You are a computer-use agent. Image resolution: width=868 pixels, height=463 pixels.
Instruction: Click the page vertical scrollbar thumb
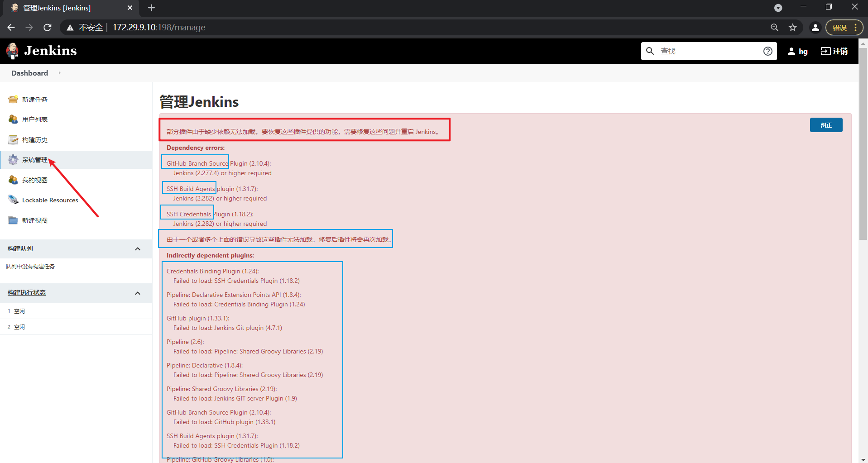click(x=863, y=143)
